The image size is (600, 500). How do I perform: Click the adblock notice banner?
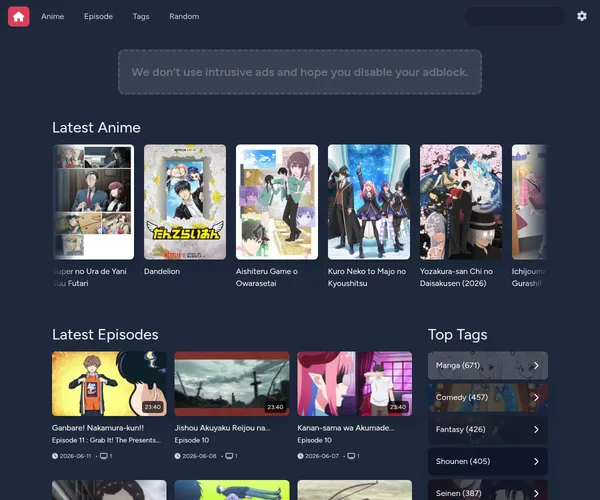(x=300, y=72)
